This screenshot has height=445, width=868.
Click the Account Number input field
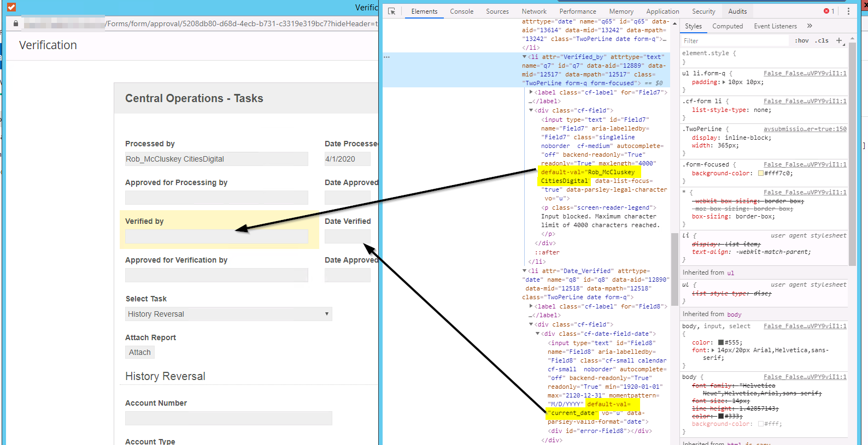228,418
